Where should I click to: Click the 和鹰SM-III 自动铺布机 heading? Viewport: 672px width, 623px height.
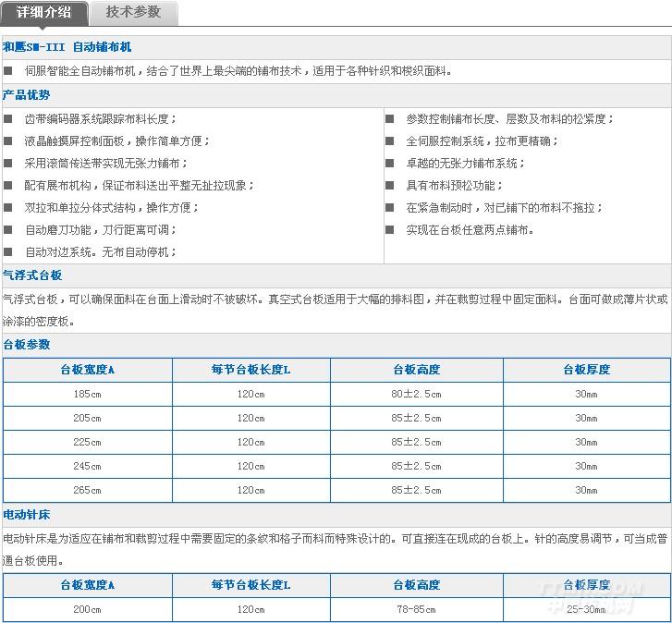pyautogui.click(x=67, y=46)
